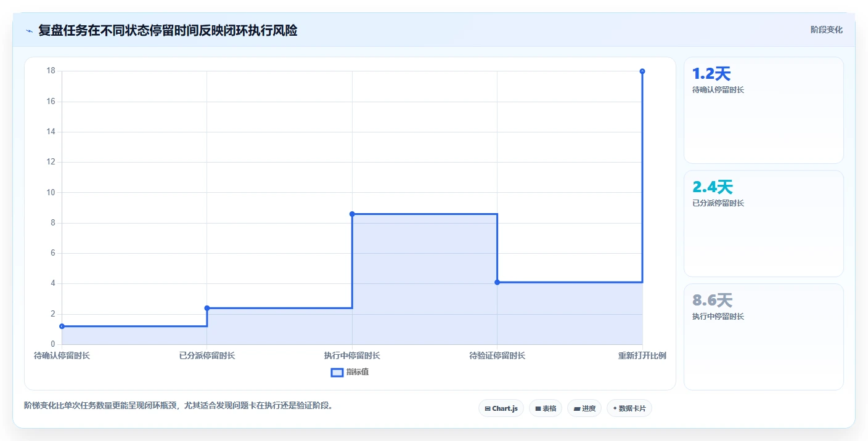This screenshot has width=868, height=441.
Task: Click the 指标值 legend color box
Action: pos(337,372)
